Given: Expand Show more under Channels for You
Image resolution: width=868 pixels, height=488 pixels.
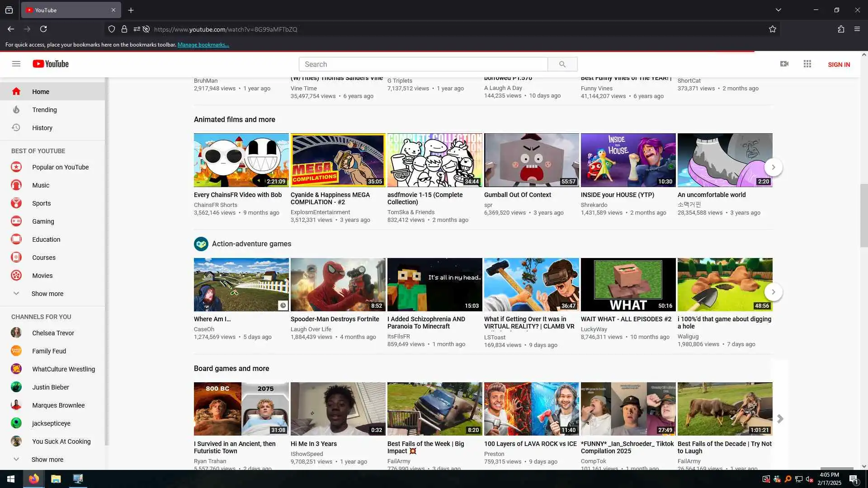Looking at the screenshot, I should tap(47, 460).
